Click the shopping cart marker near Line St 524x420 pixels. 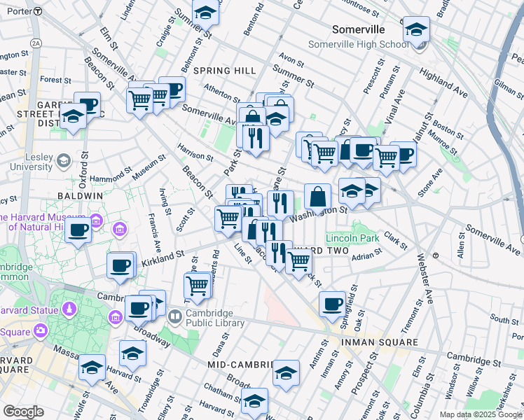click(228, 218)
